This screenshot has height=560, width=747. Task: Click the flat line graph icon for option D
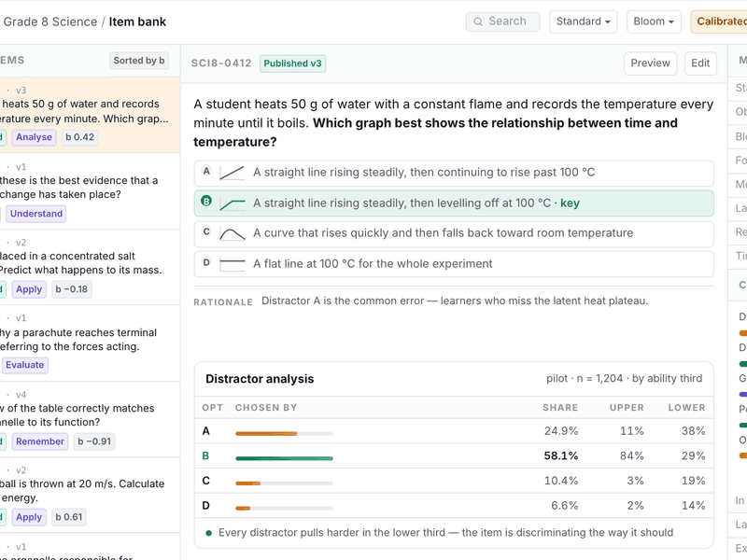(x=232, y=264)
